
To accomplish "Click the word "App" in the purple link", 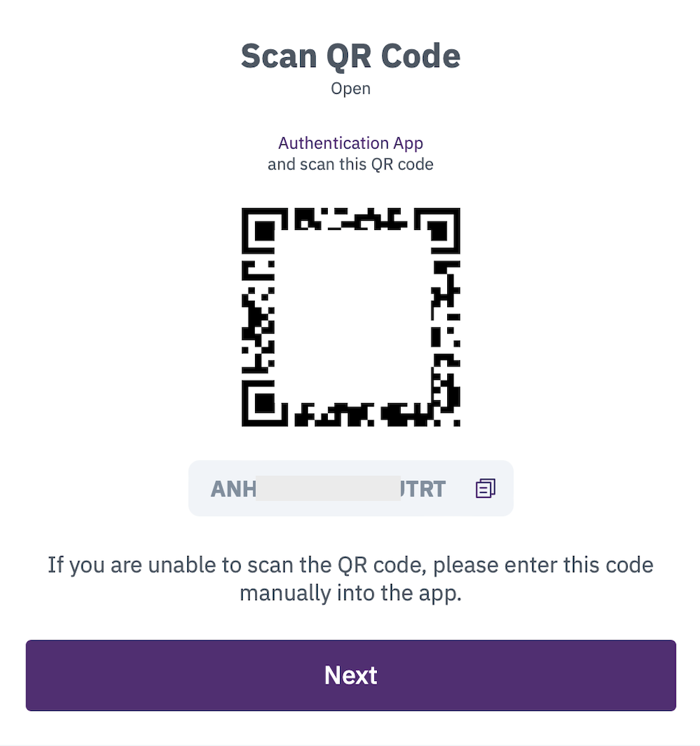I will point(408,143).
